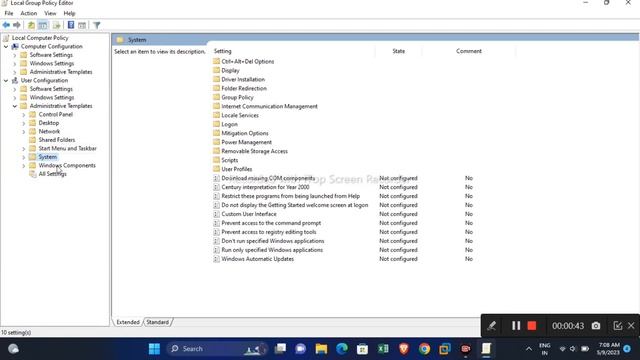Open the File menu

pos(9,13)
